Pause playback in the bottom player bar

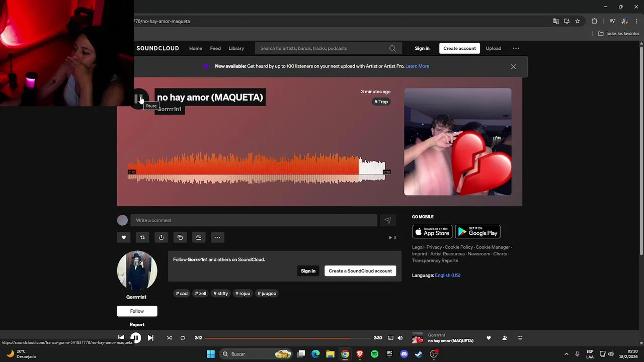coord(136,338)
